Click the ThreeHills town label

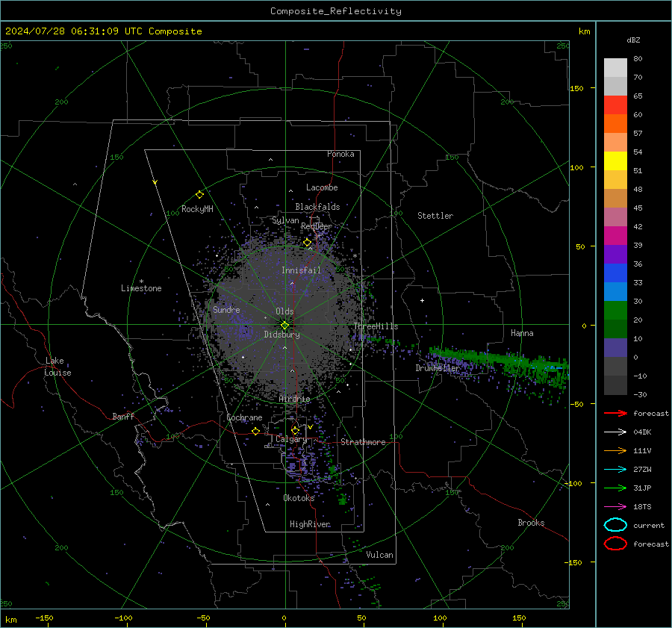tap(376, 326)
